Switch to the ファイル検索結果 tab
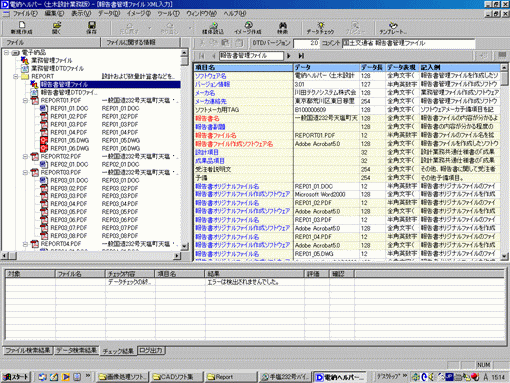510x383 pixels. (x=28, y=351)
